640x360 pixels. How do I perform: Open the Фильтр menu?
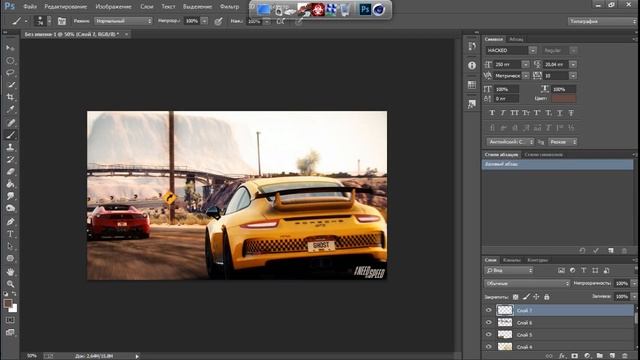[229, 7]
